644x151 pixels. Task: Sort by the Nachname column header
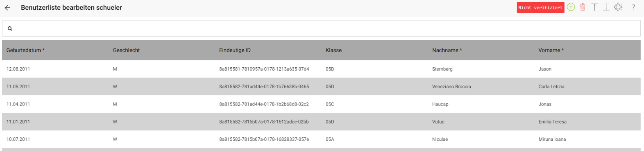[x=447, y=50]
